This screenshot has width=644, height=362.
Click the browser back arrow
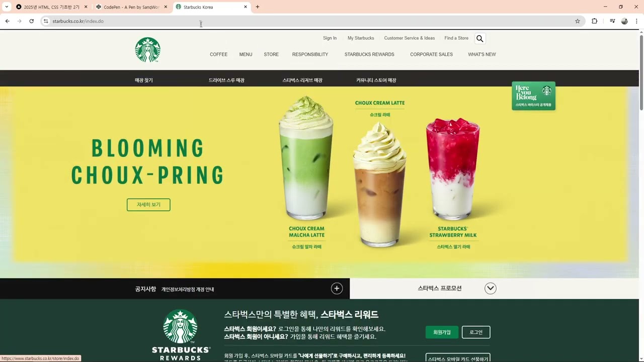coord(7,21)
